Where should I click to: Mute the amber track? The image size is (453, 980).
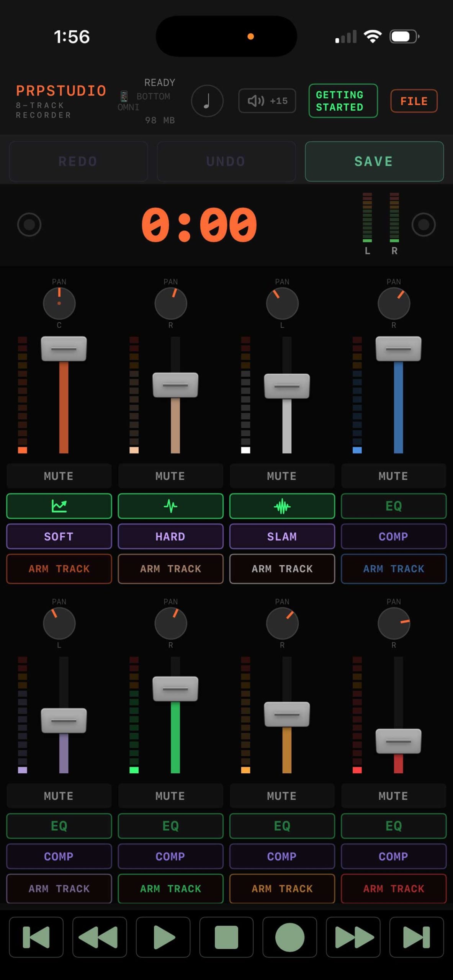click(282, 796)
